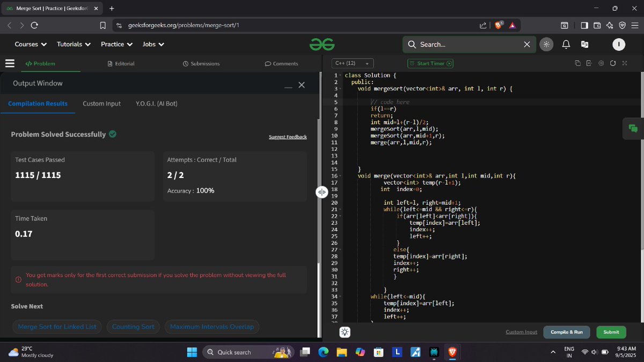Open the notifications bell

pyautogui.click(x=566, y=45)
